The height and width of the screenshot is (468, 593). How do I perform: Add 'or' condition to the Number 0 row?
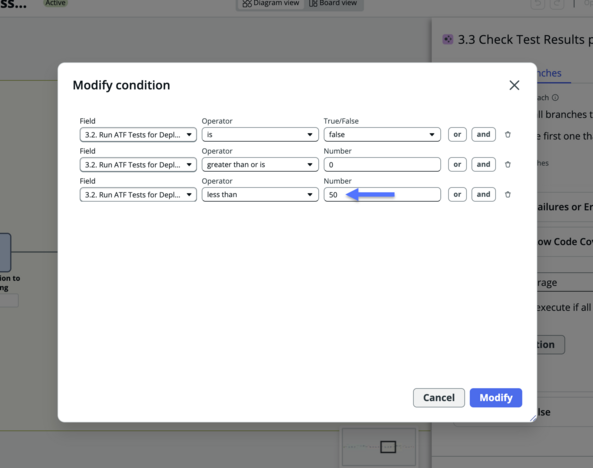(x=457, y=164)
